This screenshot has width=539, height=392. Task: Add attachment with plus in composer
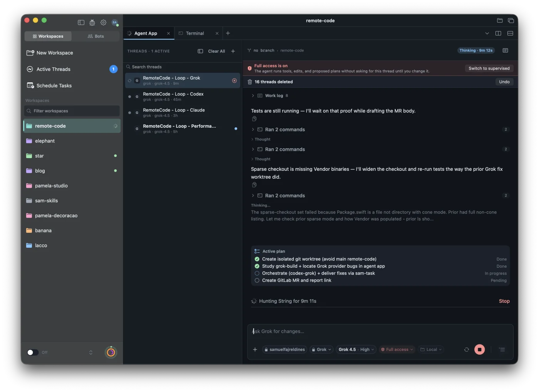(255, 350)
